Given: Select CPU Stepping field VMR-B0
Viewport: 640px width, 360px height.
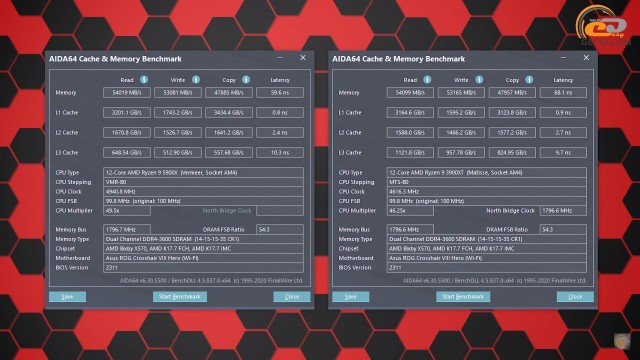Looking at the screenshot, I should [203, 182].
